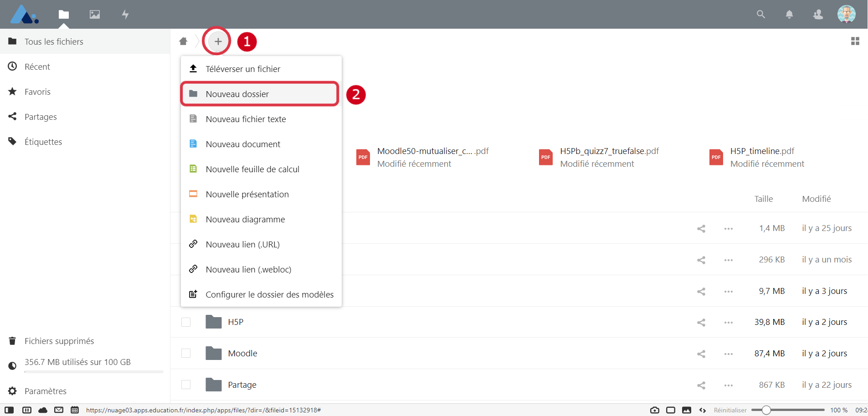Open three-dots actions menu for H5P folder
Screen dimensions: 868x416
pos(728,323)
